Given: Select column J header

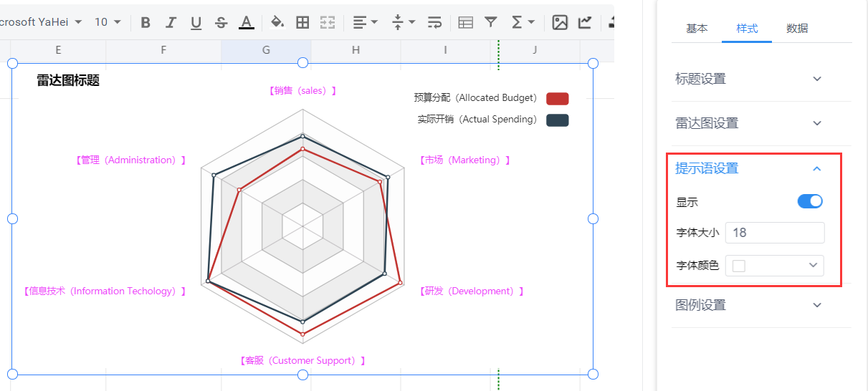Looking at the screenshot, I should [535, 50].
